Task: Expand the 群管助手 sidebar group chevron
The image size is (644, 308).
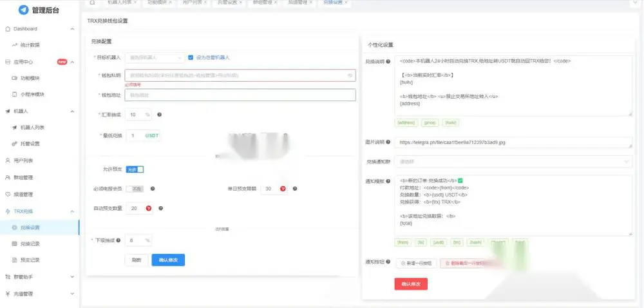Action: click(72, 277)
